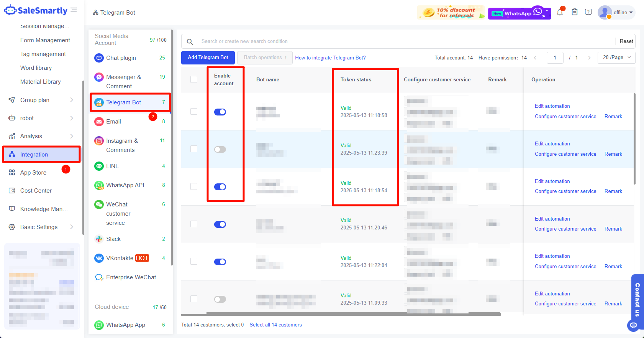The width and height of the screenshot is (644, 338).
Task: Select the LINE channel icon
Action: (99, 166)
